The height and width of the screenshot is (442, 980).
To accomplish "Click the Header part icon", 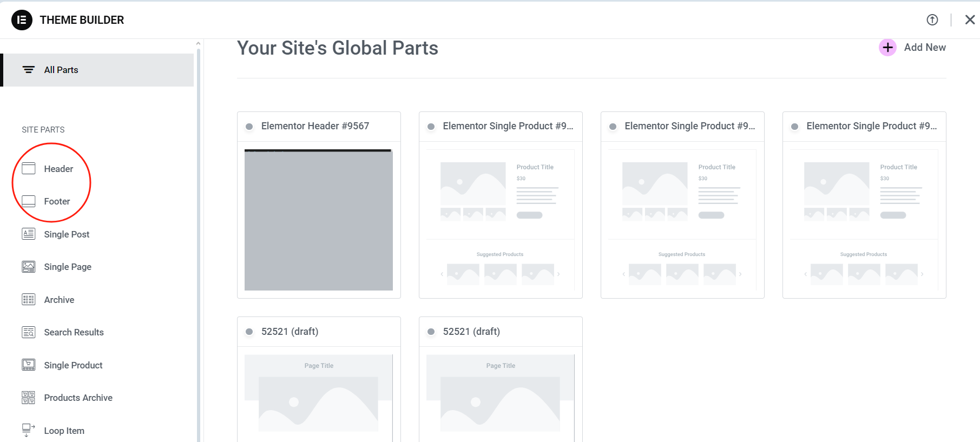I will point(29,169).
